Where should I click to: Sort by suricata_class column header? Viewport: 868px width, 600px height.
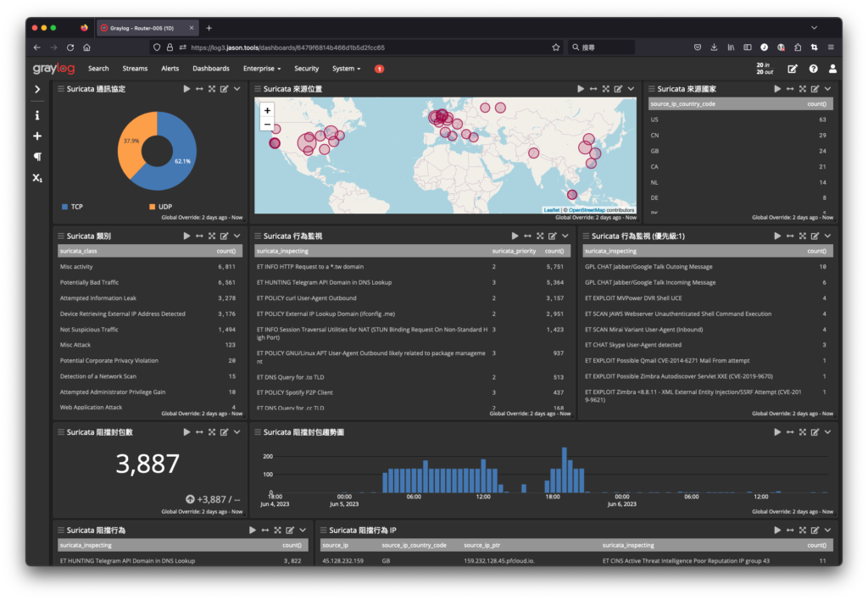79,252
